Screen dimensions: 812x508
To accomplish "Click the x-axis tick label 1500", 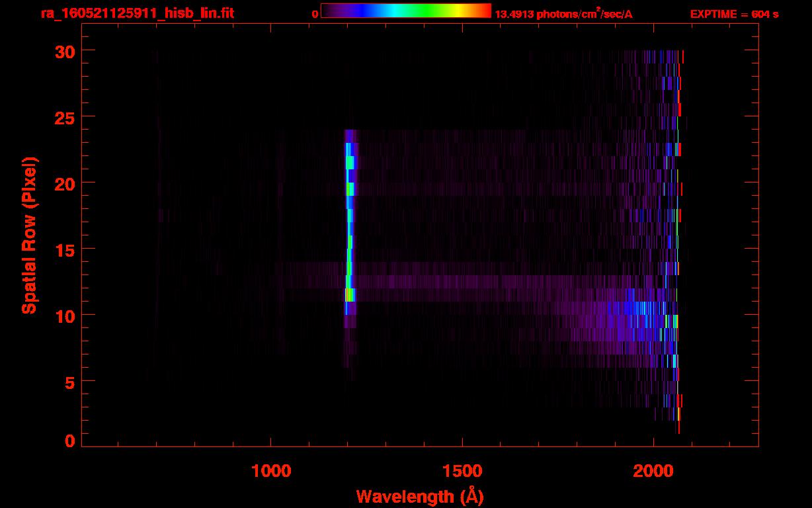I will click(462, 471).
